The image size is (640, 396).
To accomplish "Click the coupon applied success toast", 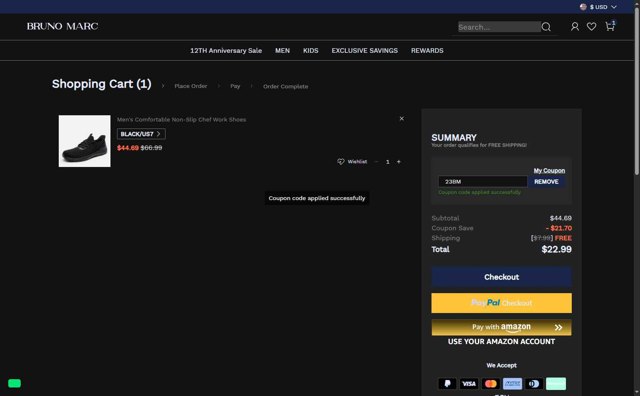I will [x=317, y=198].
